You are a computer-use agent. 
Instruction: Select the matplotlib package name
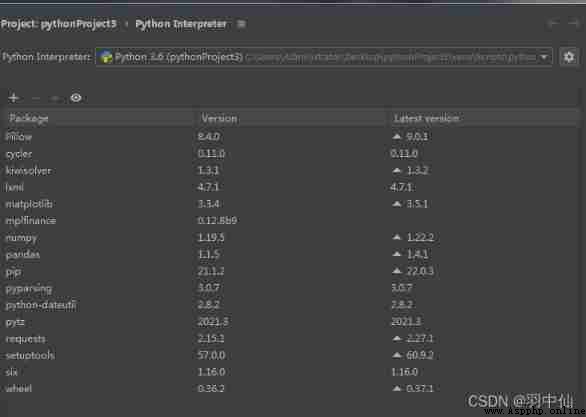[x=29, y=204]
